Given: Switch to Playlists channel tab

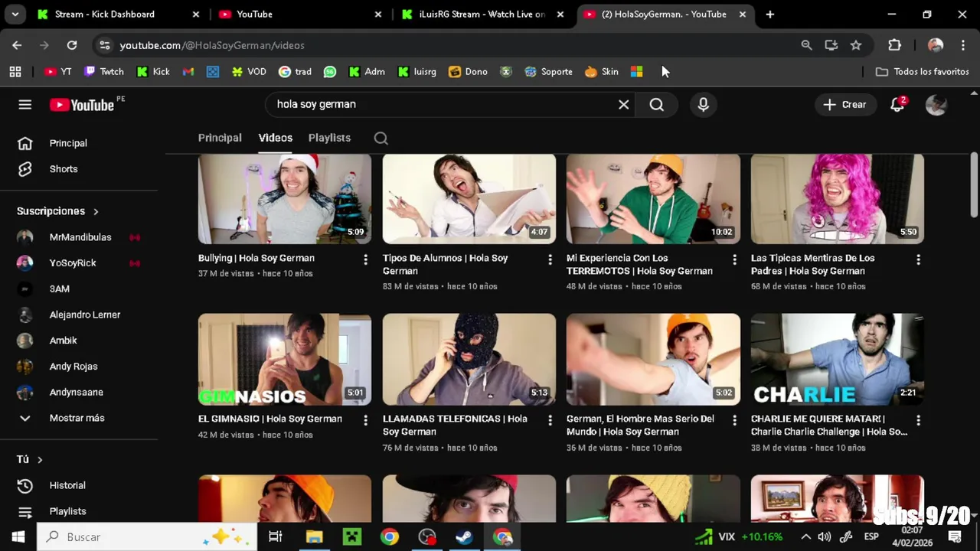Looking at the screenshot, I should [x=329, y=138].
